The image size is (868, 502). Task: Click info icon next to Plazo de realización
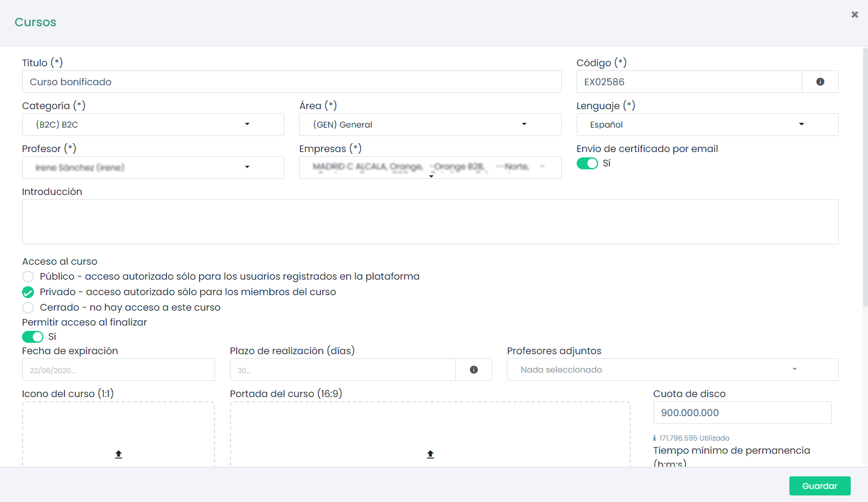pos(474,370)
